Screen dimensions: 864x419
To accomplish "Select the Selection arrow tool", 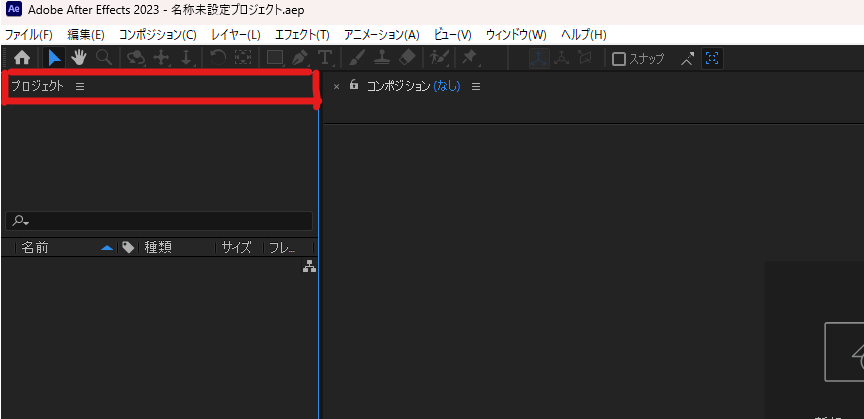I will 54,58.
